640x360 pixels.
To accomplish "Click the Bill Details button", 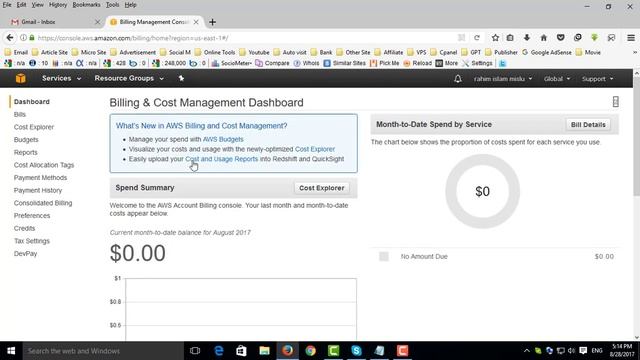I will pyautogui.click(x=588, y=124).
